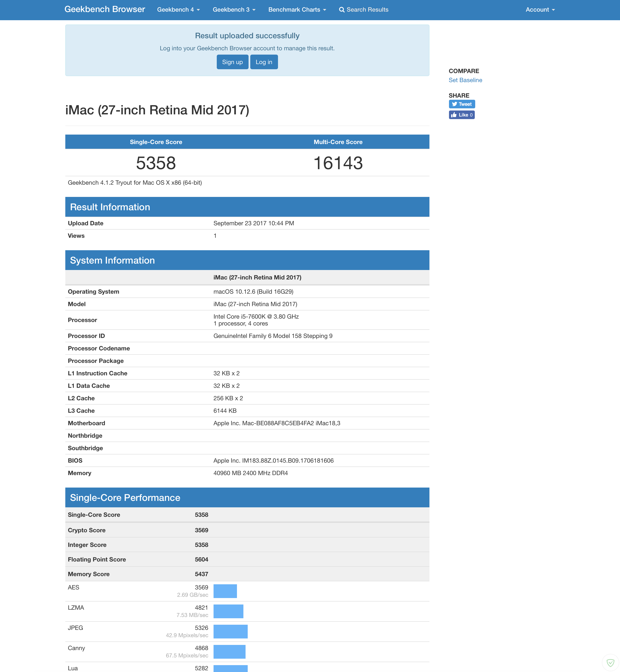Click the LZMA 7.53 MB/sec value
620x672 pixels.
pyautogui.click(x=192, y=615)
